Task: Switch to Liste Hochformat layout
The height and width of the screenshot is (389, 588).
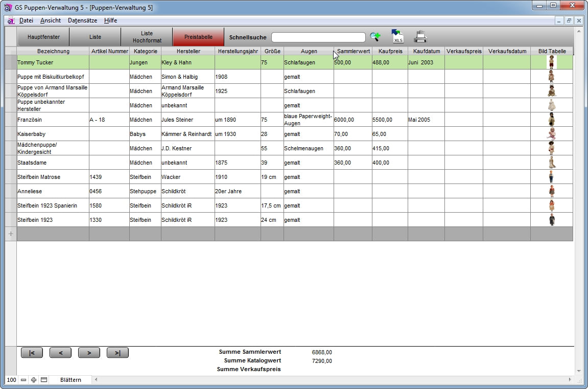Action: coord(147,37)
